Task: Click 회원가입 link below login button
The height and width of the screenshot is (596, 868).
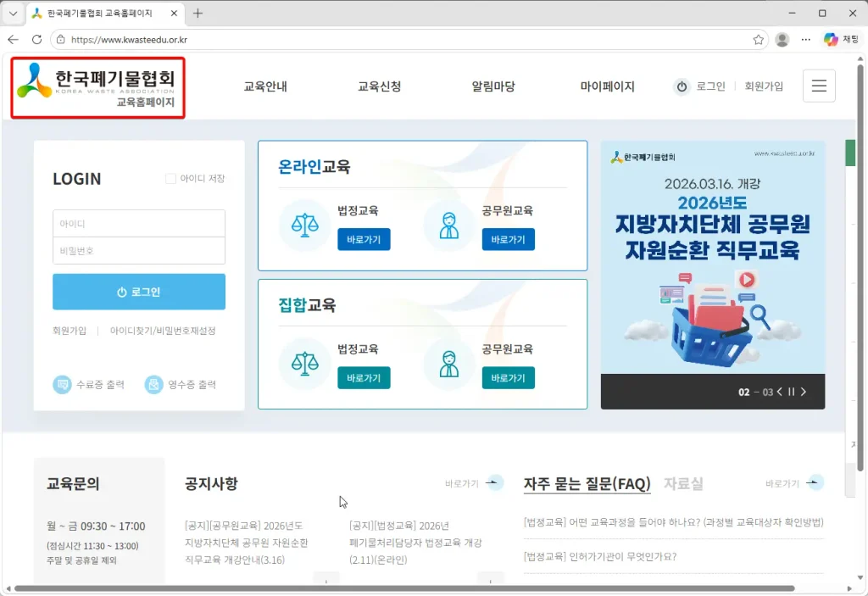Action: [70, 331]
